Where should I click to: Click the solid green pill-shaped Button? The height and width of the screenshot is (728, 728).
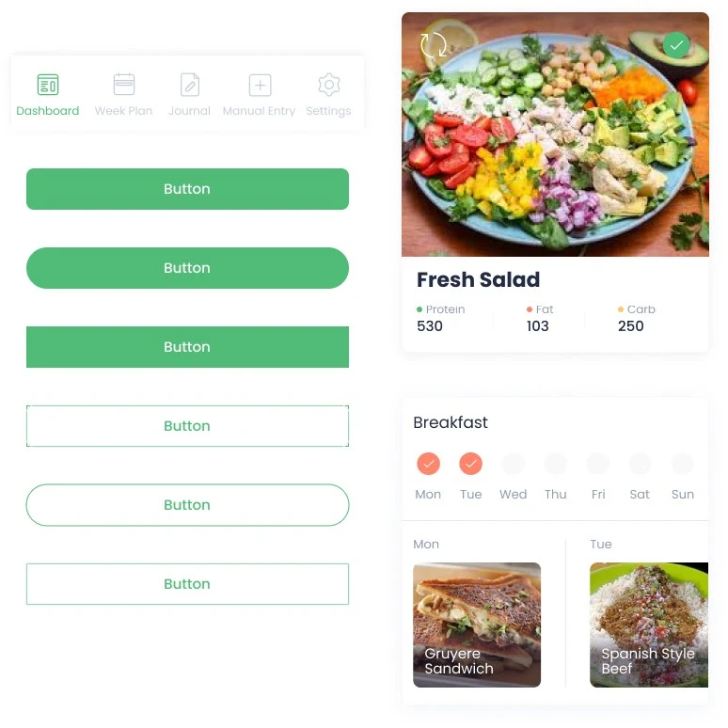187,268
